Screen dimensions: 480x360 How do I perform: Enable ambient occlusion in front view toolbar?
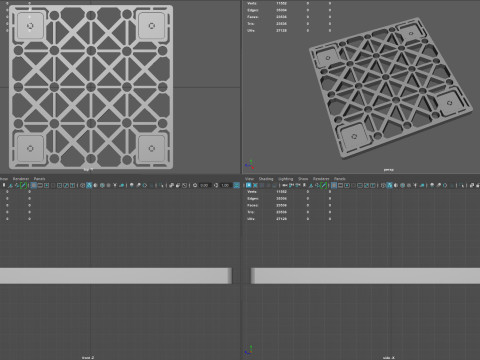click(x=132, y=185)
